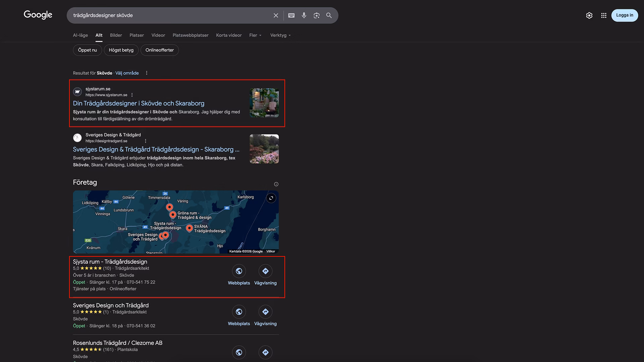Click the Google logo
Viewport: 644px width, 362px height.
pyautogui.click(x=38, y=15)
